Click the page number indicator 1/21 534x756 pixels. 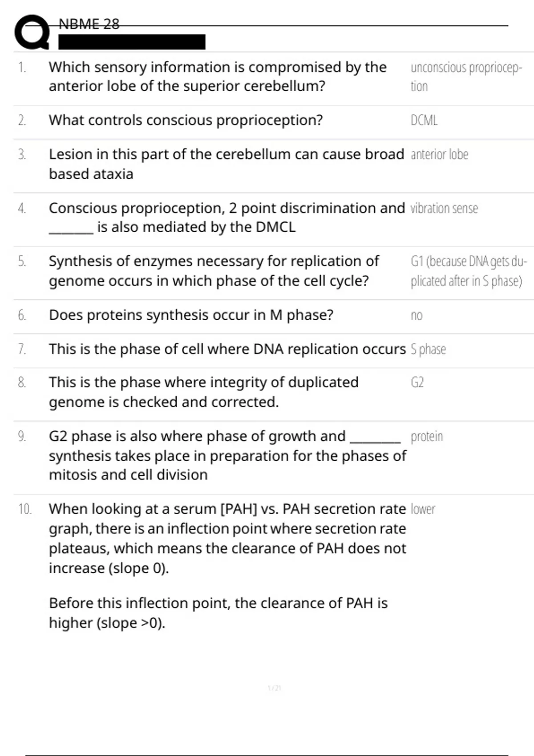(275, 688)
